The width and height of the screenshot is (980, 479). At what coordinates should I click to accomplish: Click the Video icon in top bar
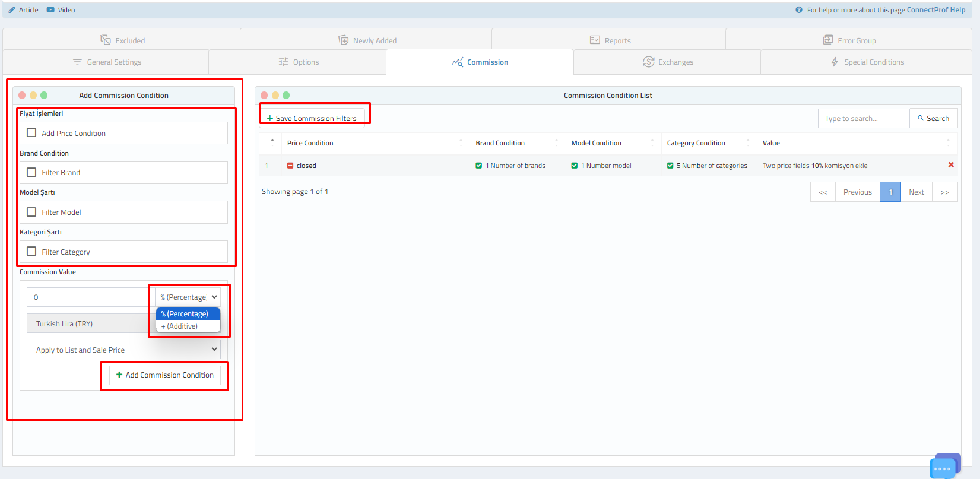[x=50, y=10]
